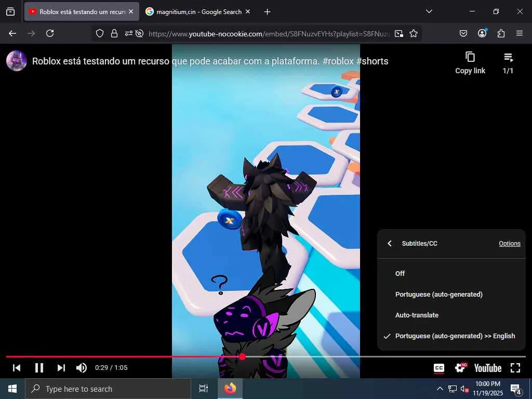Screen dimensions: 532x399
Task: Show hidden system tray icons
Action: 440,389
